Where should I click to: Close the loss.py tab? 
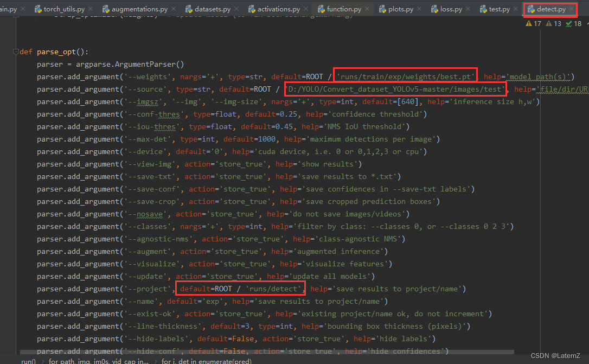click(x=468, y=9)
